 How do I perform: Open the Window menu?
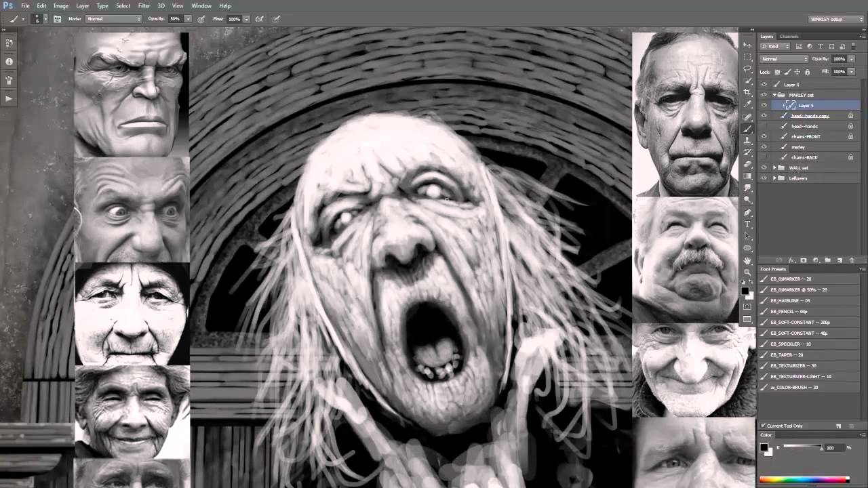[x=201, y=5]
